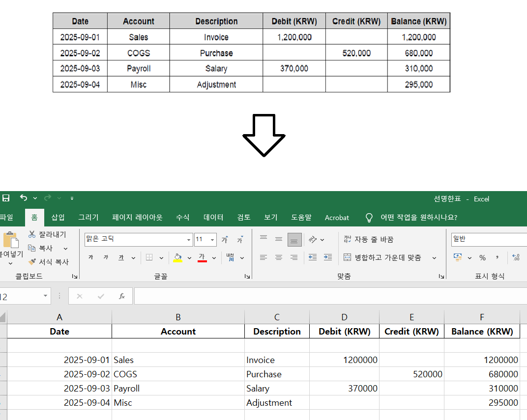The height and width of the screenshot is (420, 527).
Task: Toggle italic formatting in the font group
Action: point(105,257)
